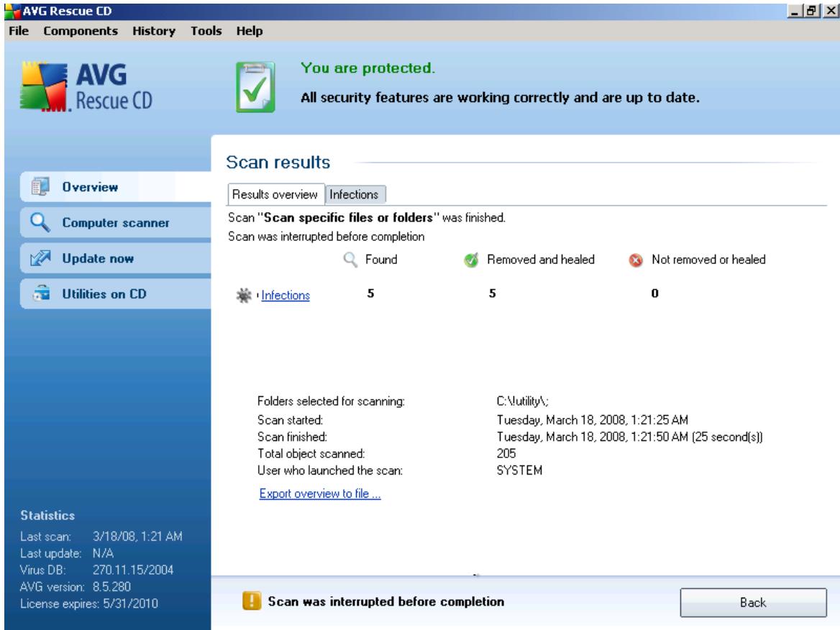Click the Computer scanner magnifier icon
840x630 pixels.
point(40,222)
